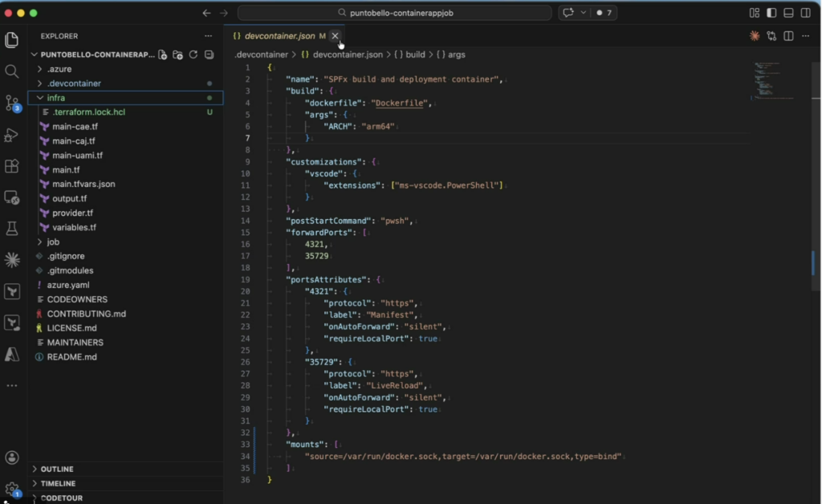Open the Azure view in activity bar
822x504 pixels.
point(12,354)
